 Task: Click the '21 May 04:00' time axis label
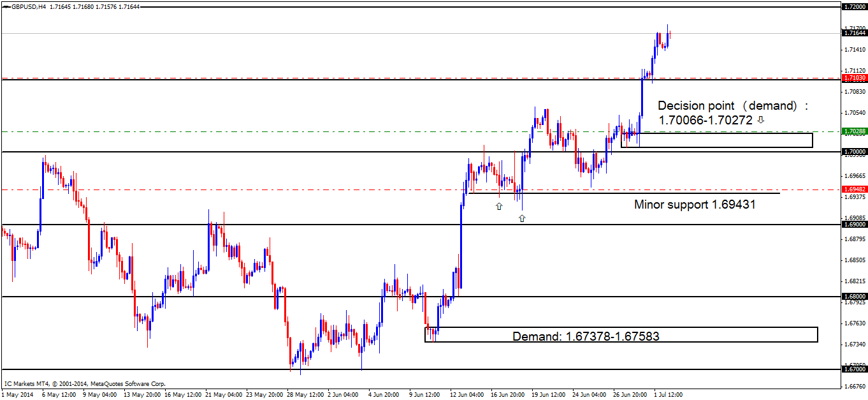224,394
